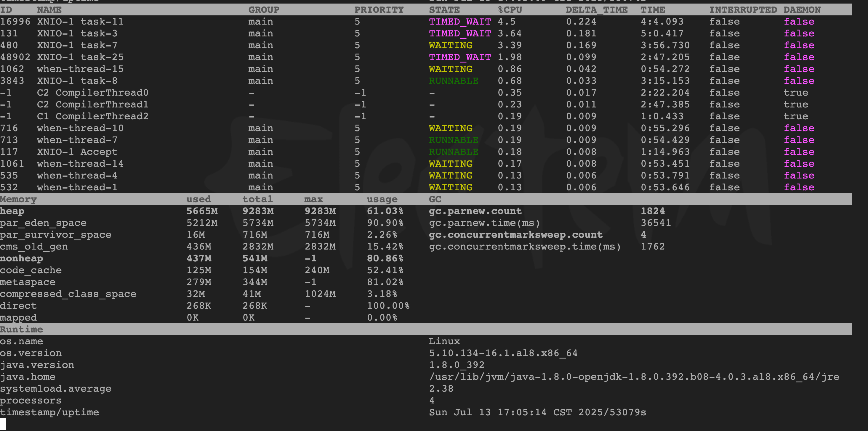Click the nonheap row label
Screen dimensions: 868x431
pyautogui.click(x=22, y=258)
